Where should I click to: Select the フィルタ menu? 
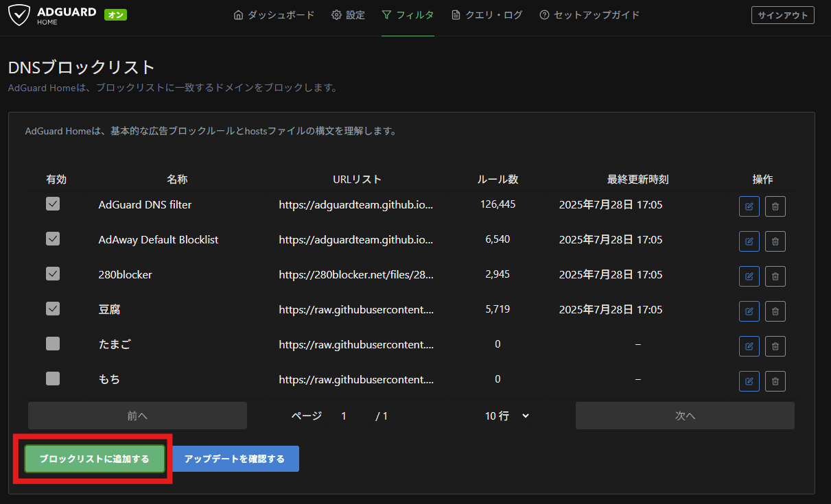408,15
